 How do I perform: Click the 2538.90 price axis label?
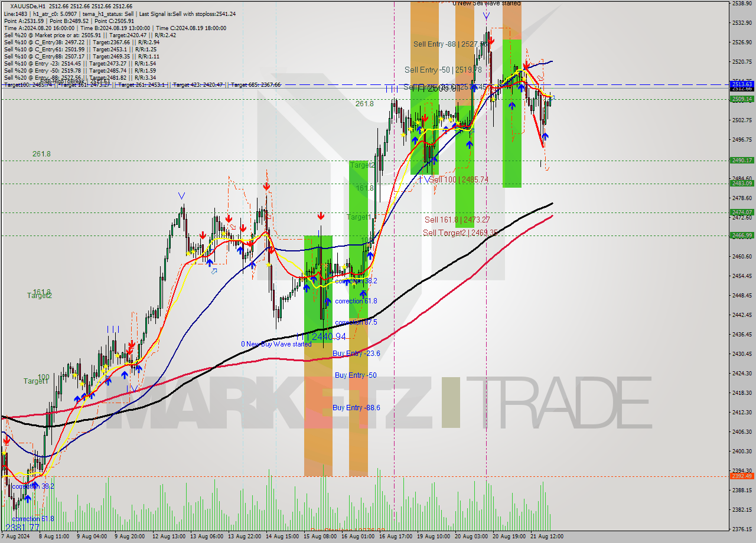coord(742,4)
